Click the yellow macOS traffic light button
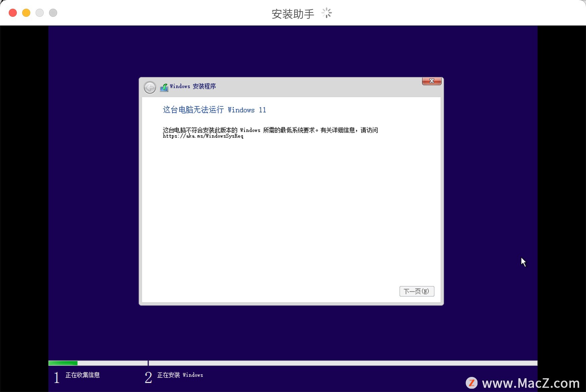This screenshot has width=586, height=392. (26, 12)
